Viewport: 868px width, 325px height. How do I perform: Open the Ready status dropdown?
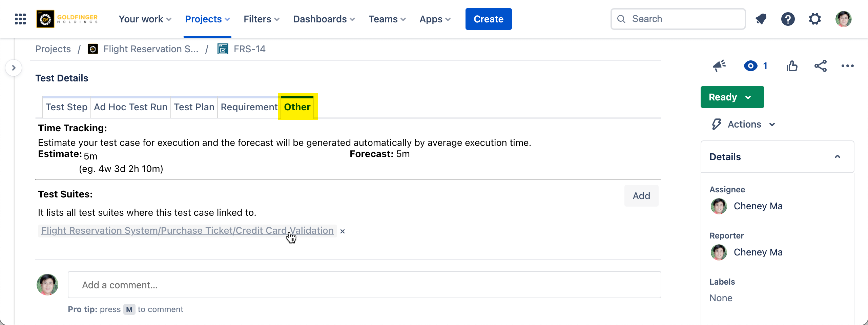[732, 97]
